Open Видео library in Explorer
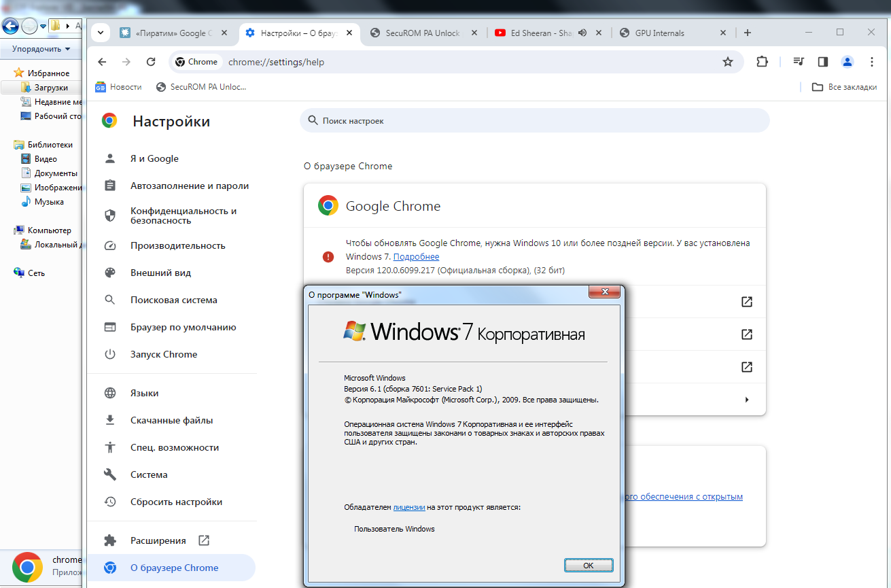The height and width of the screenshot is (588, 891). click(x=46, y=158)
